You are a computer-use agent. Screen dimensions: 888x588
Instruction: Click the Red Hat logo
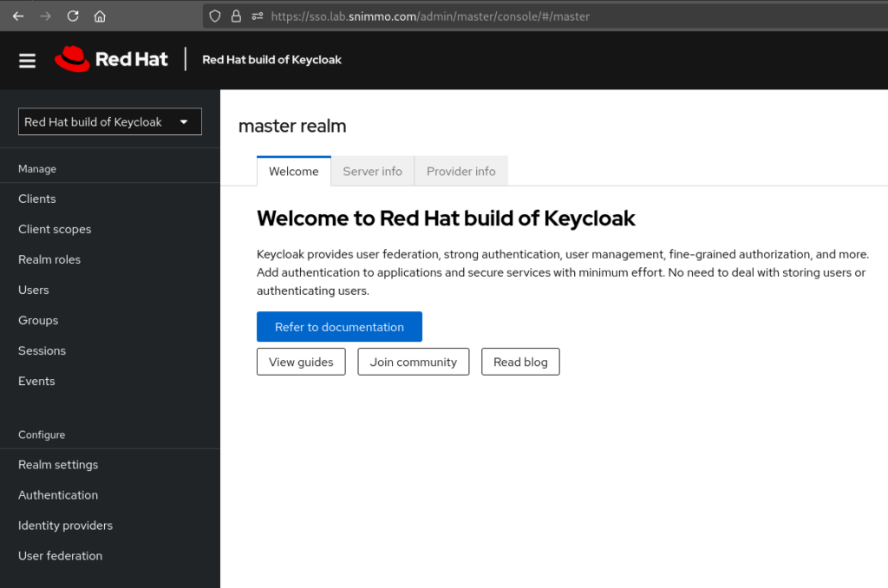112,59
